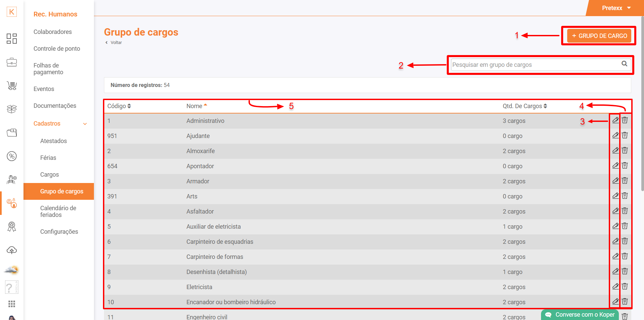The width and height of the screenshot is (644, 320).
Task: Open the apps grid icon at bottom
Action: [12, 304]
